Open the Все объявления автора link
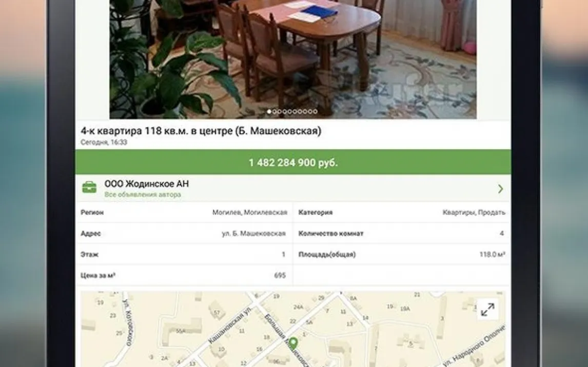588x367 pixels. pyautogui.click(x=143, y=195)
